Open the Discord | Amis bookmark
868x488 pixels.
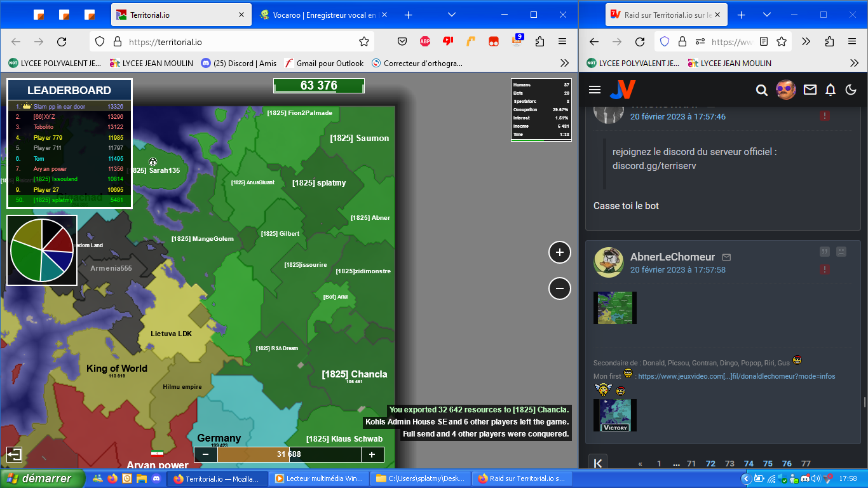(x=238, y=63)
